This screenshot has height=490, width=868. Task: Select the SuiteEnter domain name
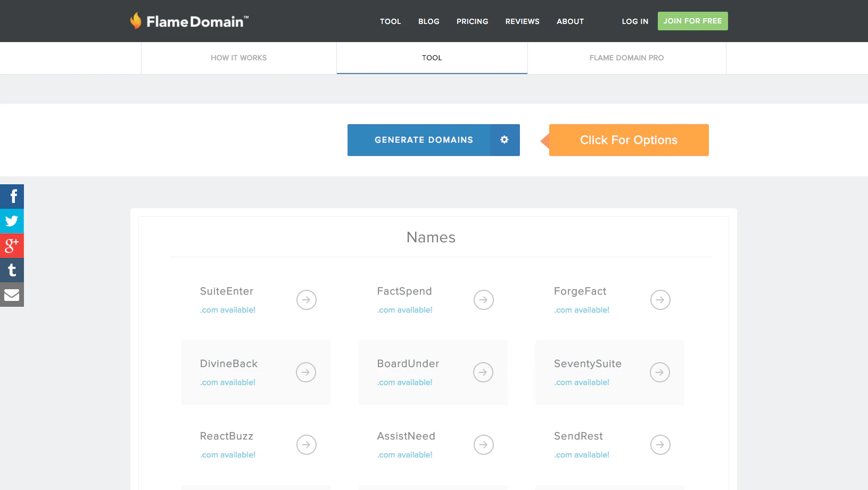pyautogui.click(x=227, y=291)
